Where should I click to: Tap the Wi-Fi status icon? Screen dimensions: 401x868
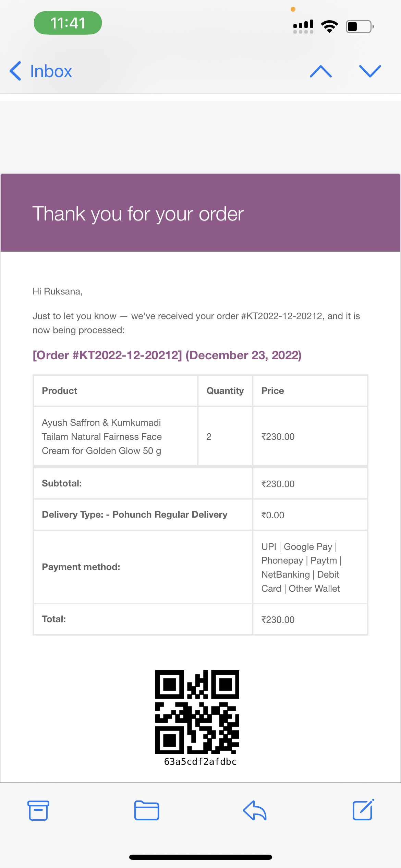point(329,26)
